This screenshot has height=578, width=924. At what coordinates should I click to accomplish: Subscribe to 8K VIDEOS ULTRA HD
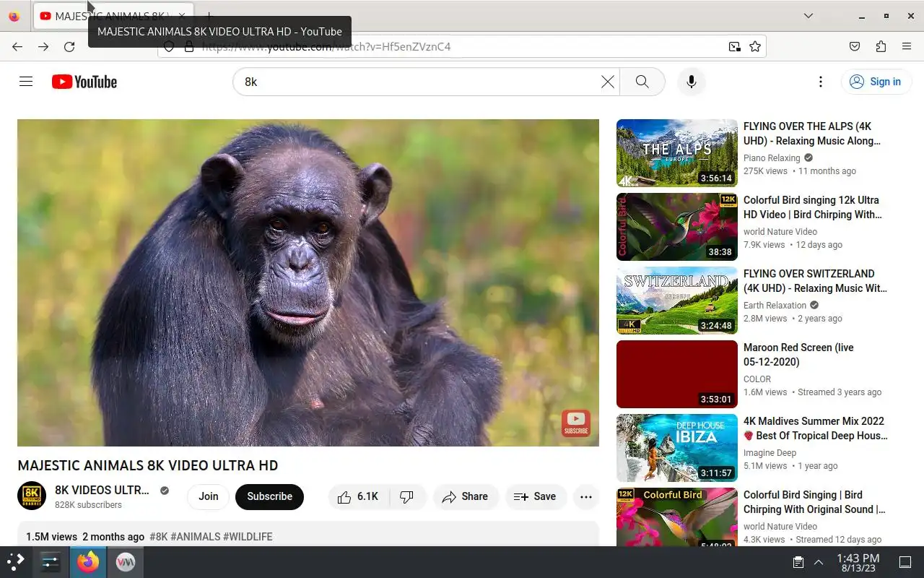click(269, 496)
